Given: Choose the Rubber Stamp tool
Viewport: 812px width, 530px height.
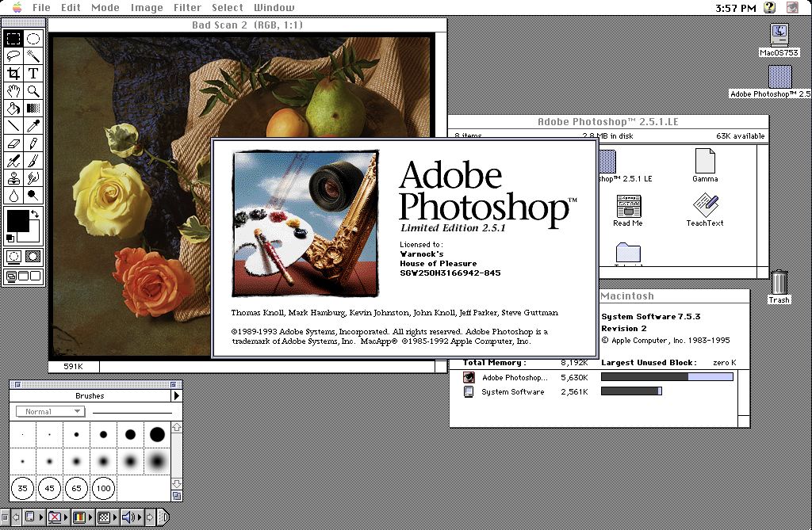Looking at the screenshot, I should coord(14,178).
